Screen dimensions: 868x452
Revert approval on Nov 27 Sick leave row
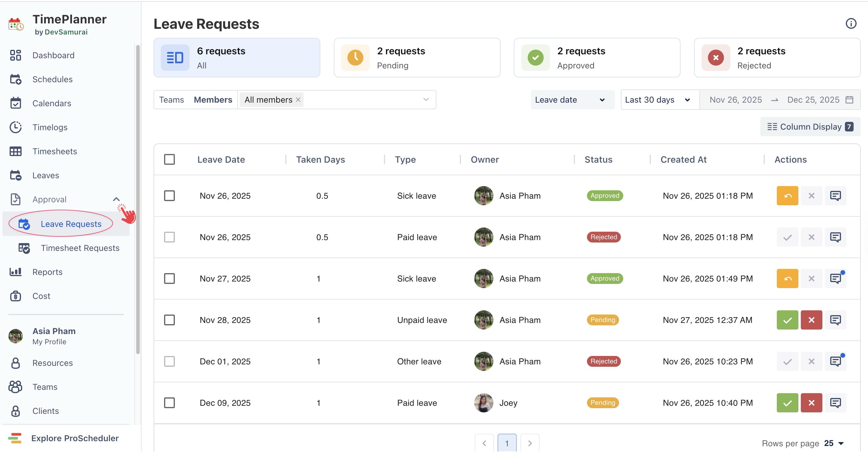click(787, 279)
